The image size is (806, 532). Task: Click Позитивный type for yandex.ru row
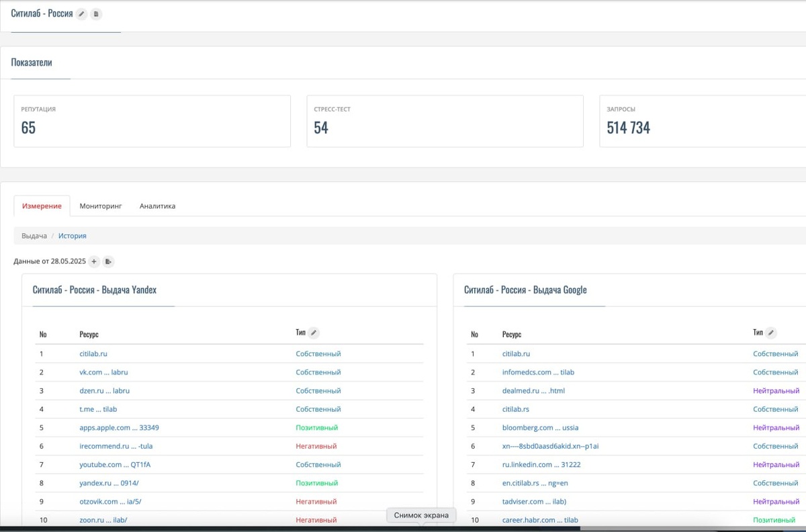pos(317,483)
